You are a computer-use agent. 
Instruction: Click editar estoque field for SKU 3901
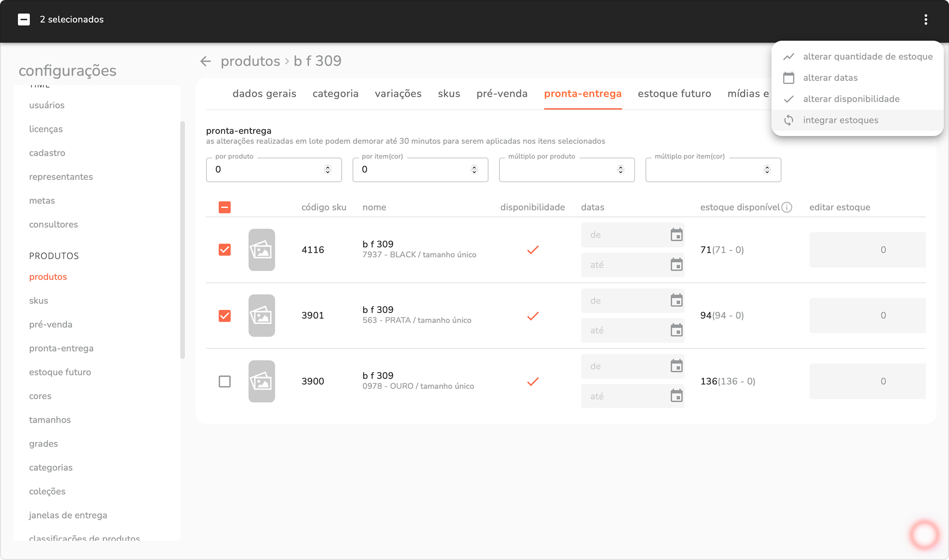[867, 316]
